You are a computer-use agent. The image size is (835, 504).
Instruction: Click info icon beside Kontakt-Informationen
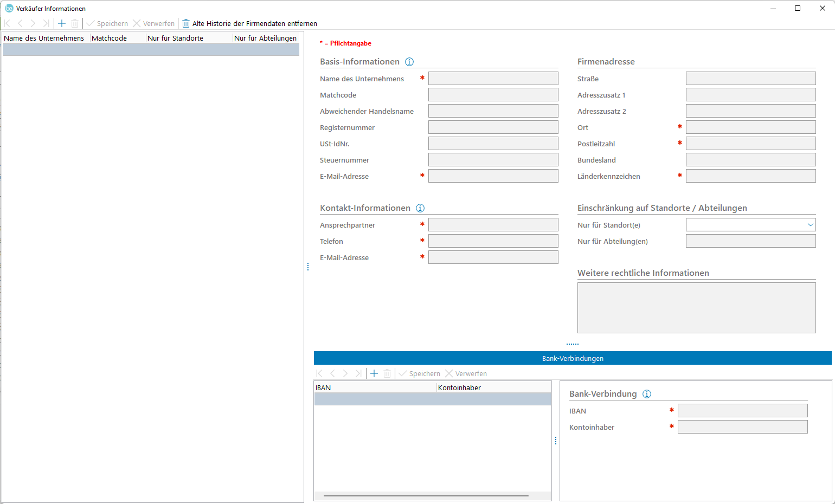420,208
